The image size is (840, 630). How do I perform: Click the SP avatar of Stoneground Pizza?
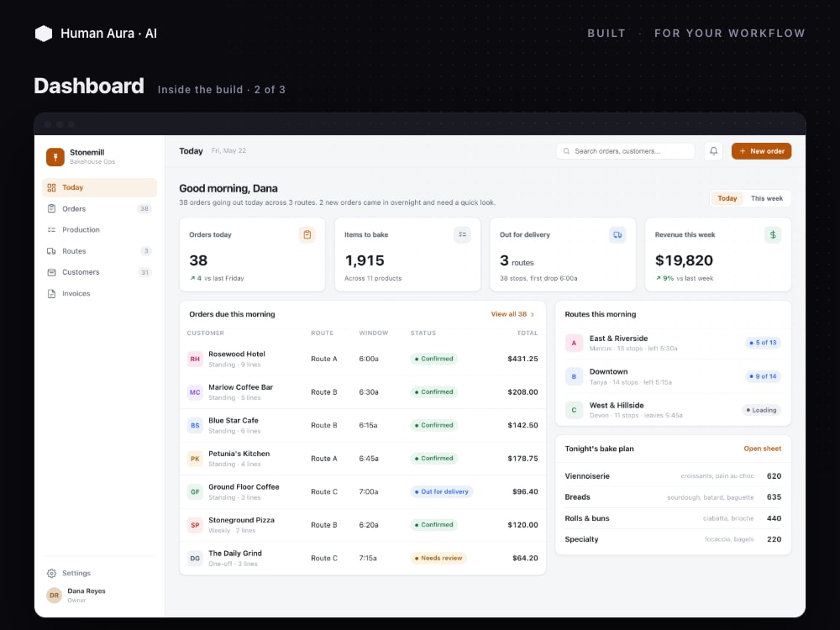195,525
